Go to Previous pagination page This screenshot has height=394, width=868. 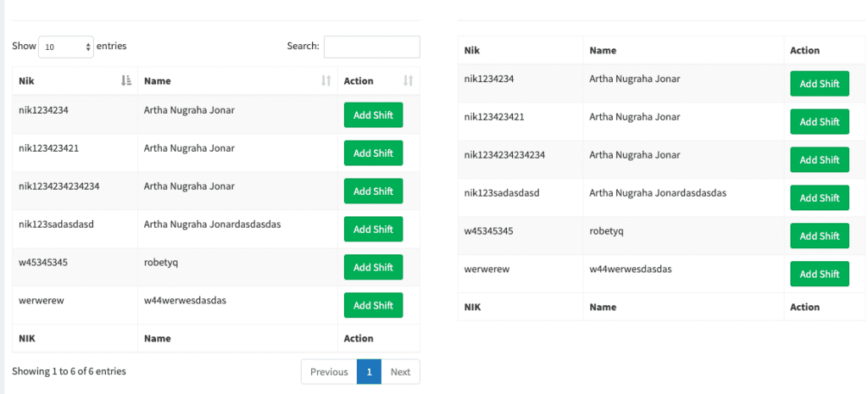tap(329, 372)
